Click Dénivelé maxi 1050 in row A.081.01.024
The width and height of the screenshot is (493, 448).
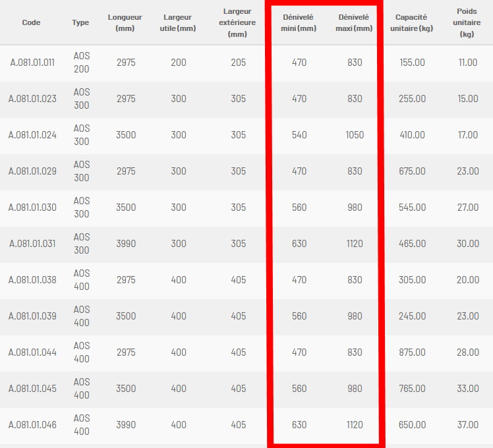pyautogui.click(x=355, y=135)
